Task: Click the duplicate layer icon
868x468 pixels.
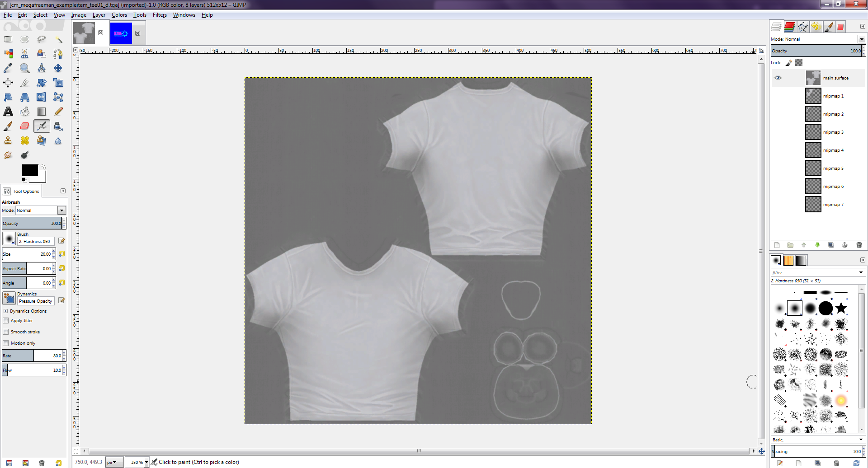Action: pos(831,245)
